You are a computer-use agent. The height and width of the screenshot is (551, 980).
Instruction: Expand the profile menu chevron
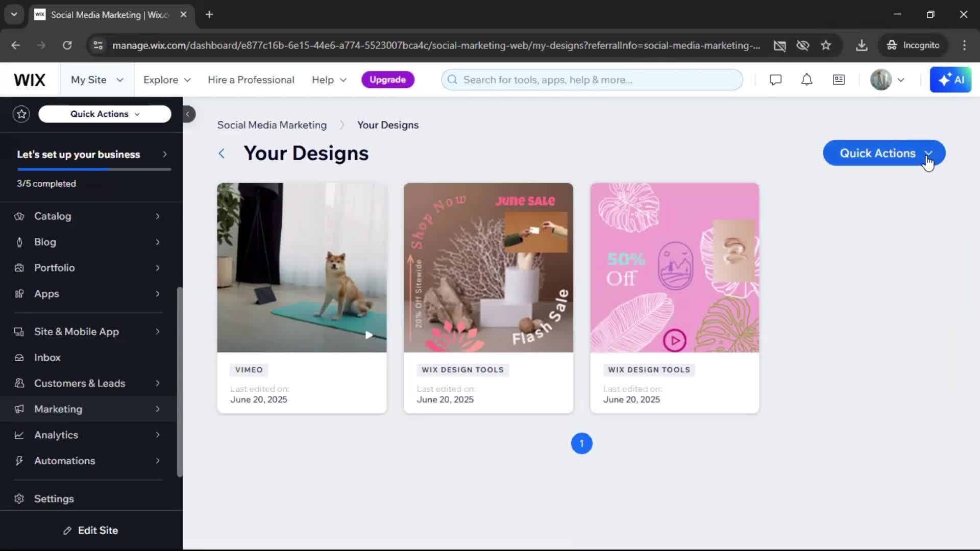[x=901, y=80]
